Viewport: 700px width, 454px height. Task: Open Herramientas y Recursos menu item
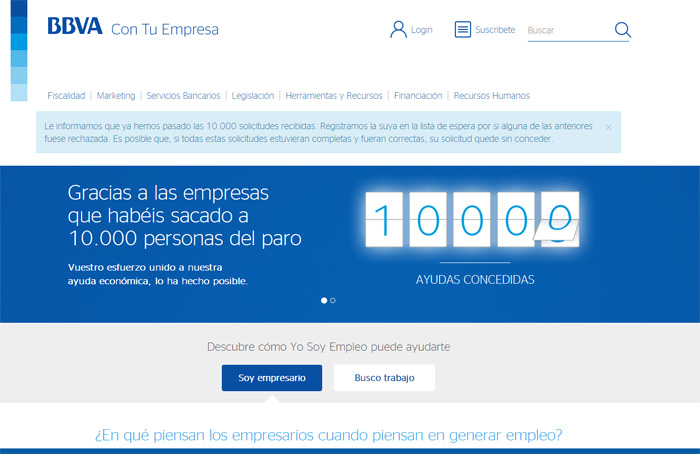click(333, 96)
